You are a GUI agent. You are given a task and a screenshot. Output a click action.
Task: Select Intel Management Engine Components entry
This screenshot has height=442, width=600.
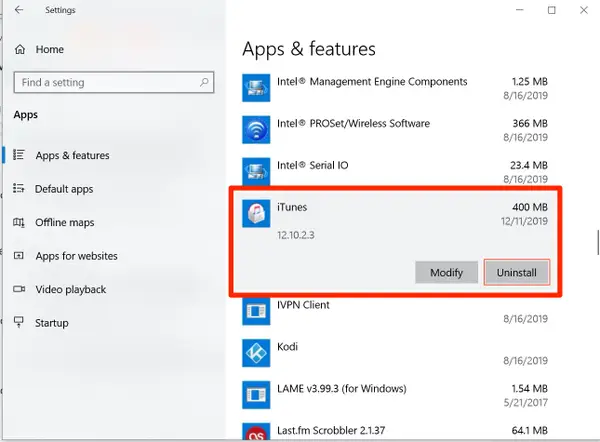(x=395, y=88)
